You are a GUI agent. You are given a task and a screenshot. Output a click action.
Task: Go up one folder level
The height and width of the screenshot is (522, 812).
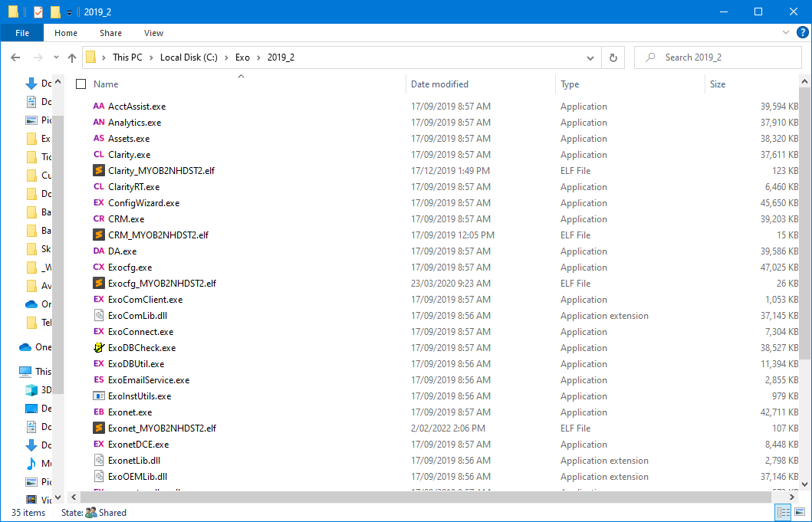pos(72,57)
